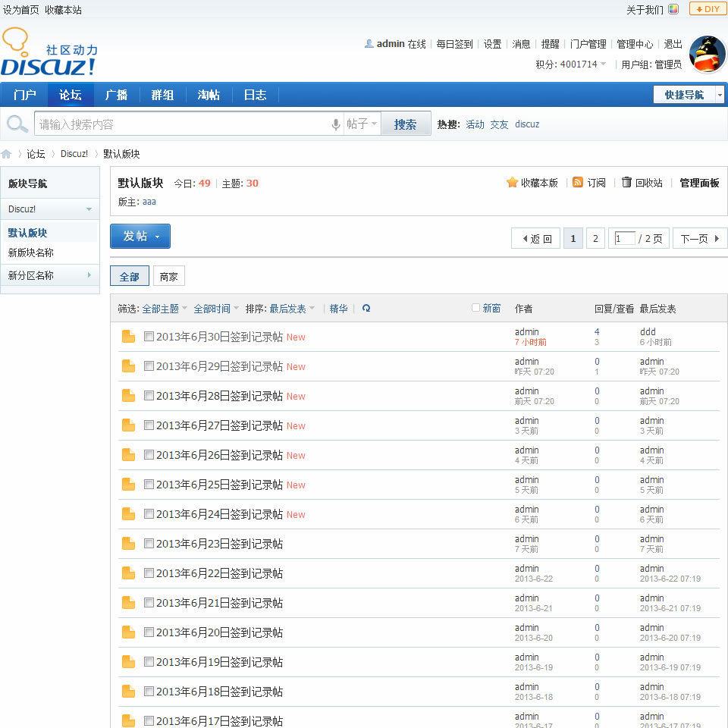Go to 下一页 next page
Screen dimensions: 728x728
click(699, 239)
